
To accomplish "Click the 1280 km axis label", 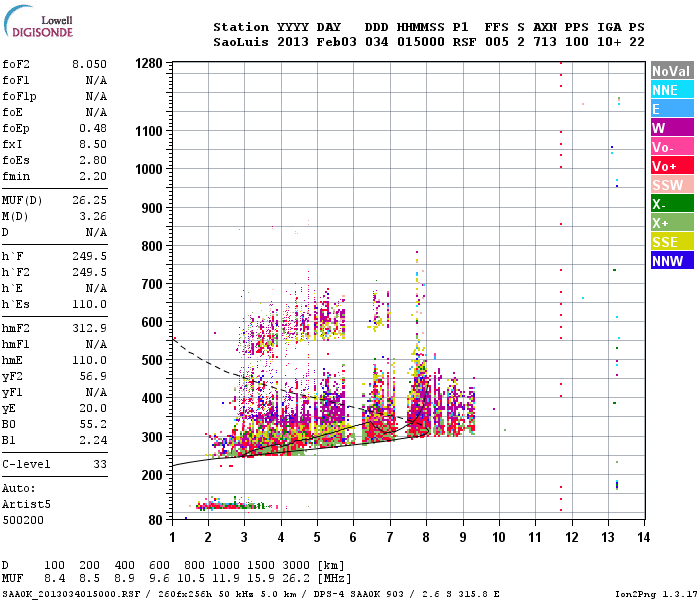I will point(149,63).
